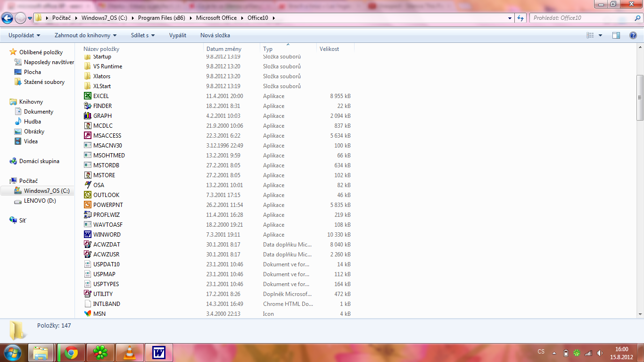Select the POWERPNT application icon

(87, 205)
